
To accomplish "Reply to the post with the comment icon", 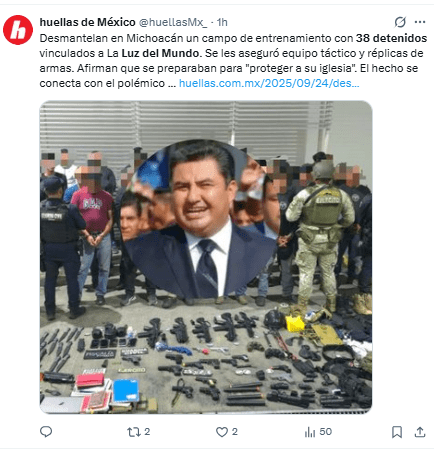I will tap(46, 432).
